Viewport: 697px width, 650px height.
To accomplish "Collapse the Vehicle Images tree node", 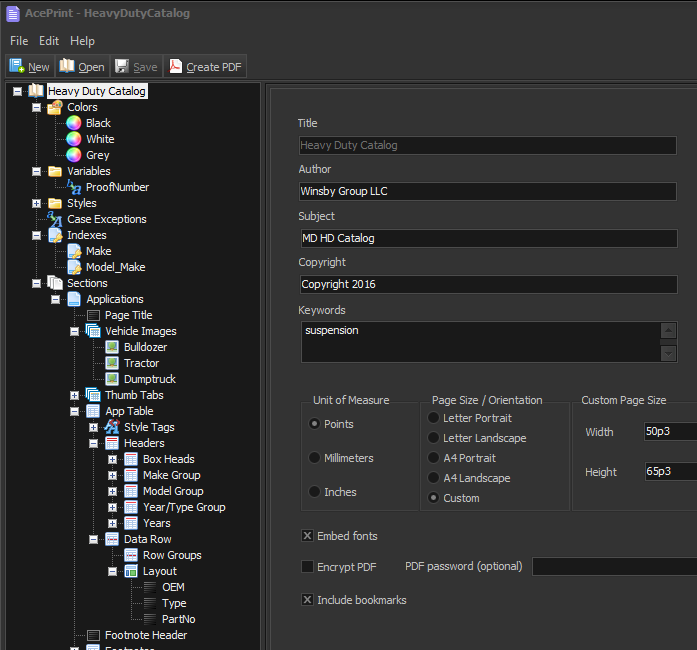I will pyautogui.click(x=75, y=331).
